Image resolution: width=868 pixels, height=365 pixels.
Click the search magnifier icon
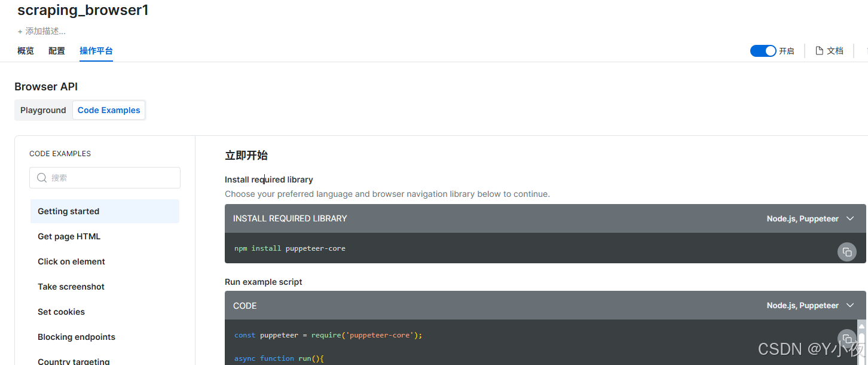[42, 178]
